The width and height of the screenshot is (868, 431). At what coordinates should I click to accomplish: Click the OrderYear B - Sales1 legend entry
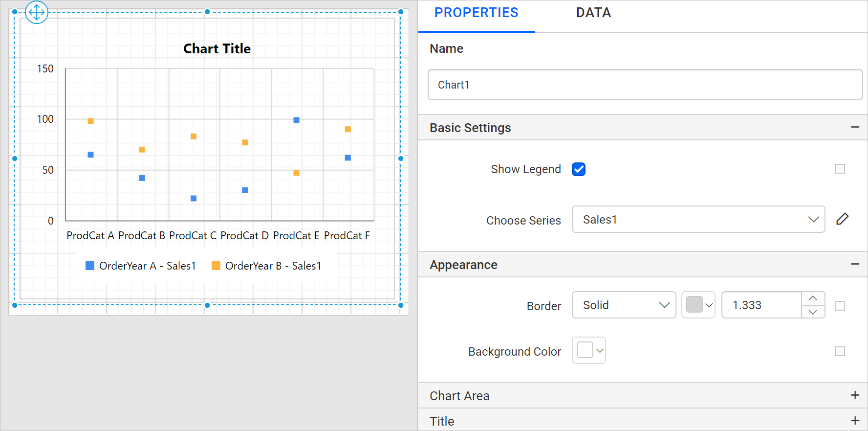(x=266, y=266)
